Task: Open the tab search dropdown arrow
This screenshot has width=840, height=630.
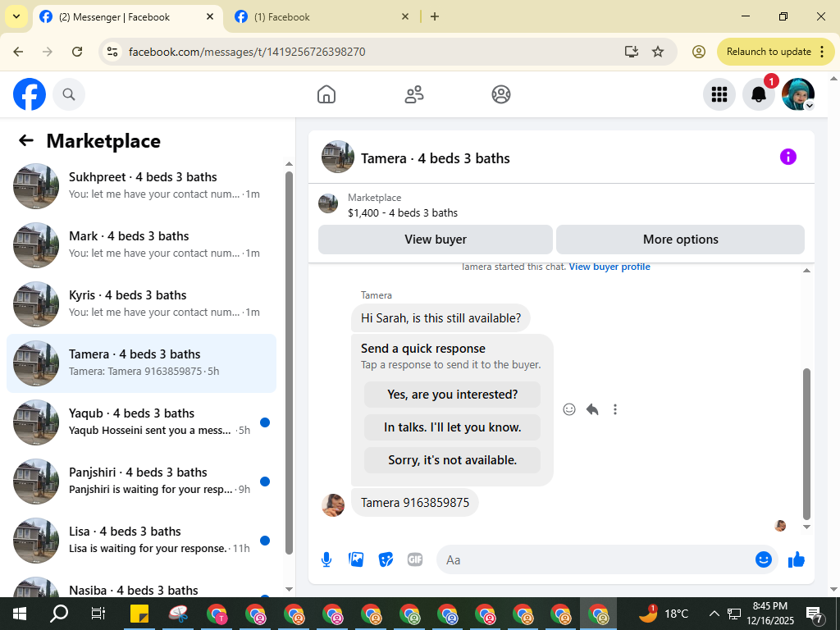Action: pos(16,16)
